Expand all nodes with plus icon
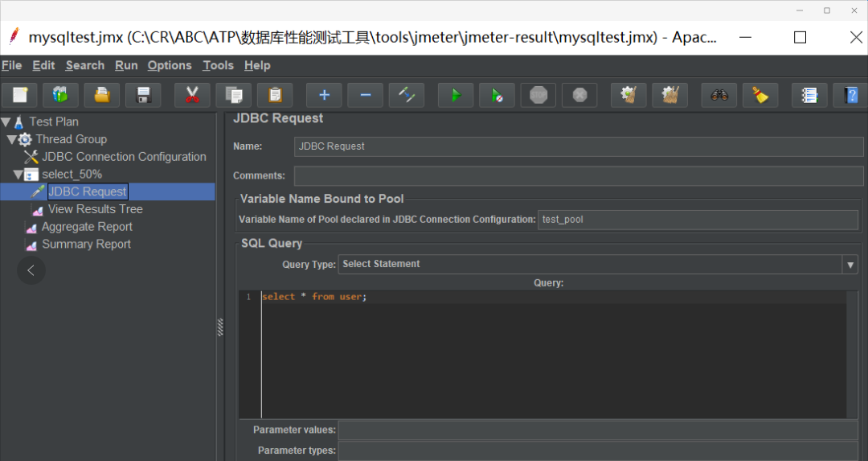 click(324, 95)
